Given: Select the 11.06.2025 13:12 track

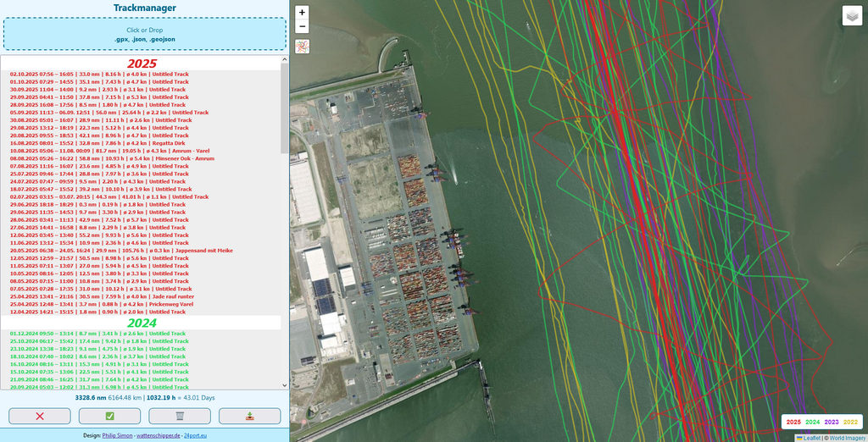Looking at the screenshot, I should pyautogui.click(x=142, y=243).
